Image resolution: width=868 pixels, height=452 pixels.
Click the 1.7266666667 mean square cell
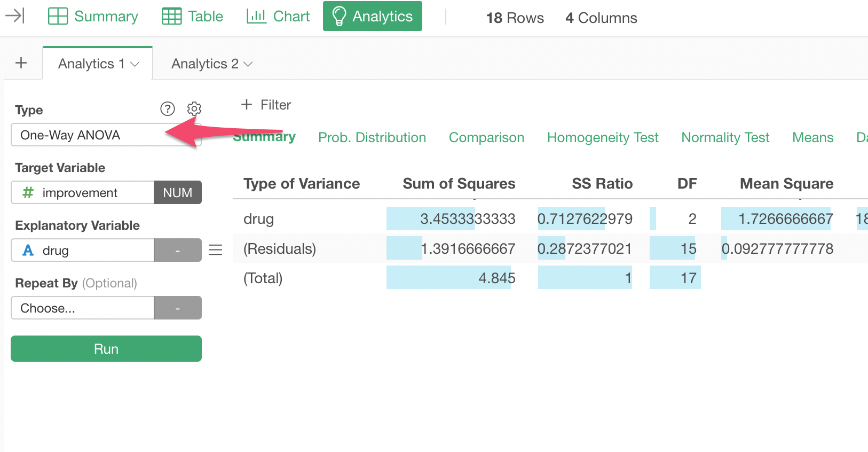point(786,219)
